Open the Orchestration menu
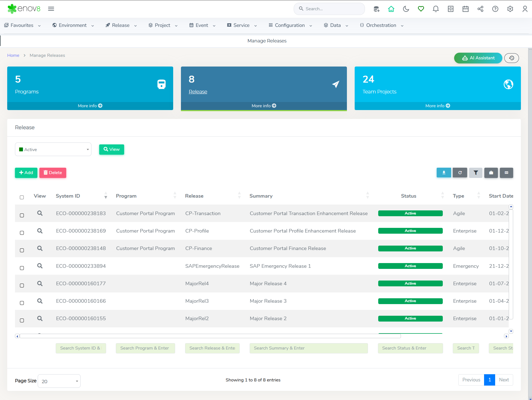The image size is (532, 400). click(381, 25)
